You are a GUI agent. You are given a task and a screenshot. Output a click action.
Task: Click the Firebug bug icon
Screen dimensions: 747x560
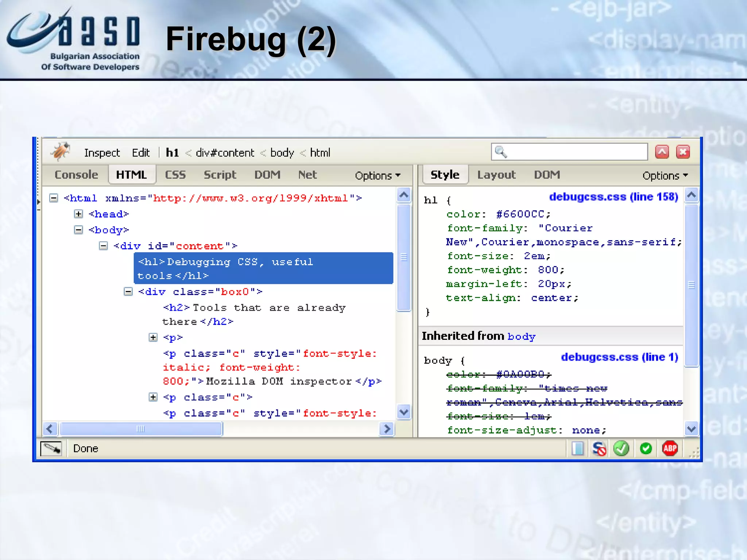point(61,151)
